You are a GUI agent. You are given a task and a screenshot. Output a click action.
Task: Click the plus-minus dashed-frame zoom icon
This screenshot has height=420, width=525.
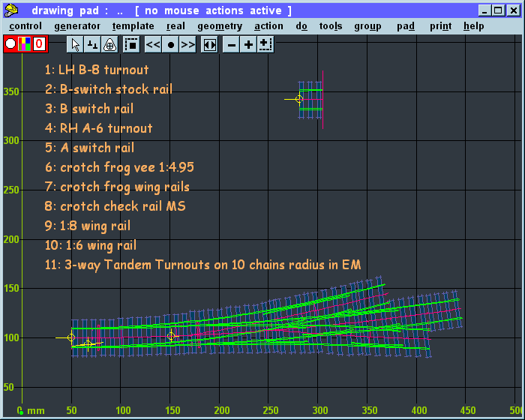(x=265, y=44)
